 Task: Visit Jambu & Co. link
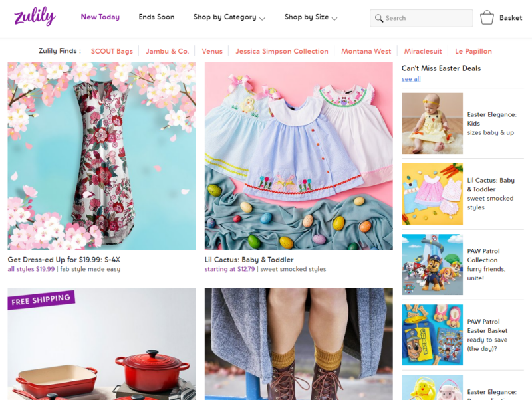coord(168,51)
